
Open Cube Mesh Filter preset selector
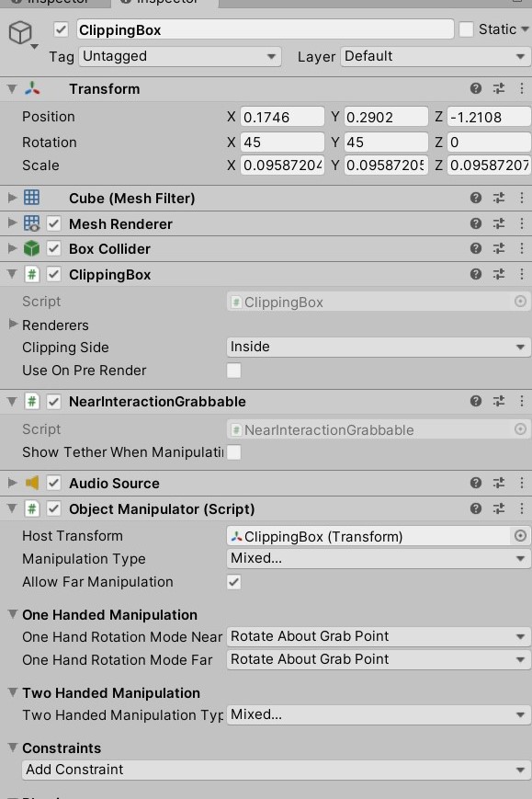point(498,198)
